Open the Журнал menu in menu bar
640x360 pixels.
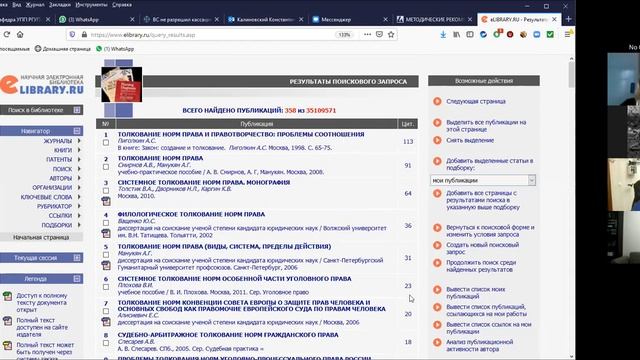35,5
